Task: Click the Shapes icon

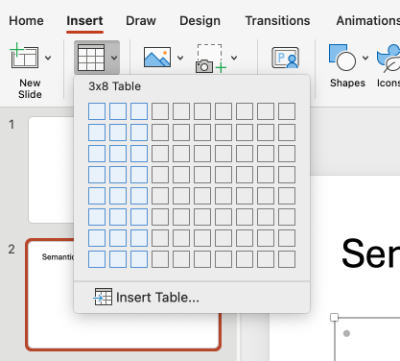Action: (342, 57)
